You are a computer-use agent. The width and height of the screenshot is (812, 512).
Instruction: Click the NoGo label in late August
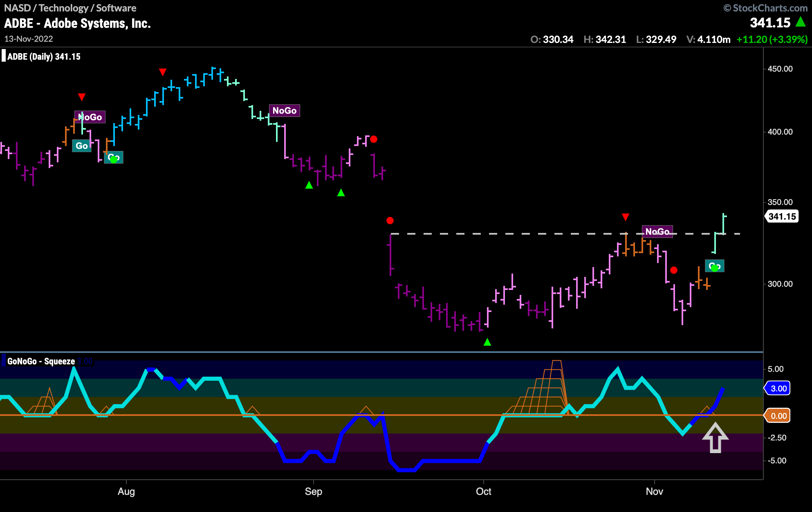click(x=285, y=110)
